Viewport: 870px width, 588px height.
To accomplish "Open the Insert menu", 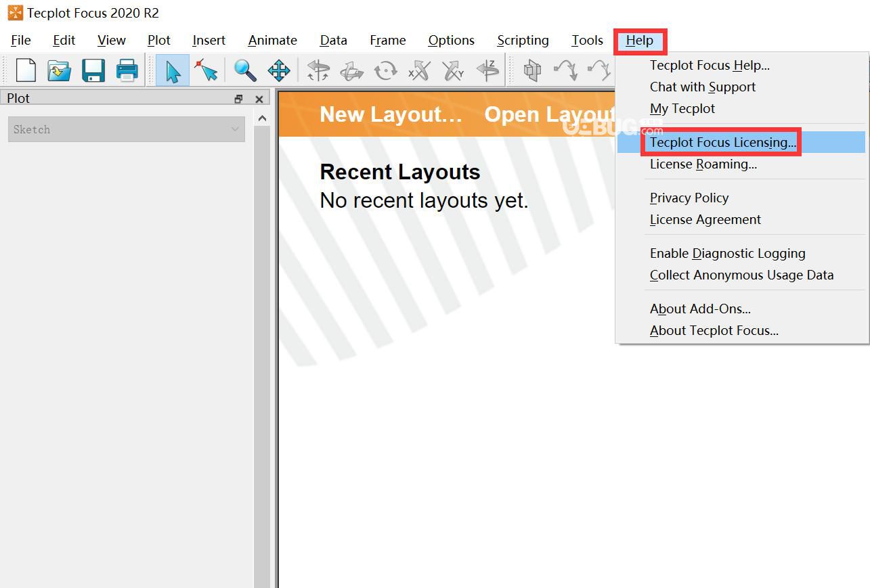I will (x=209, y=41).
